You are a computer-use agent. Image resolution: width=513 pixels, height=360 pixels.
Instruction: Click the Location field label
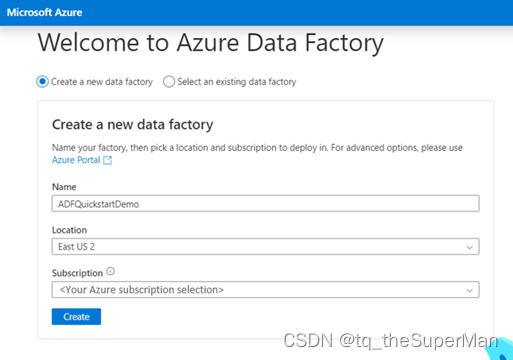tap(69, 230)
